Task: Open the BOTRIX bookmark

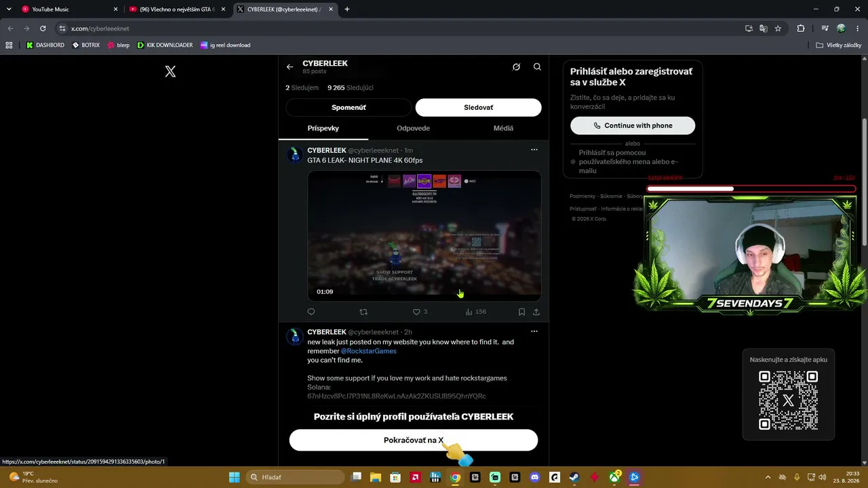Action: [86, 45]
